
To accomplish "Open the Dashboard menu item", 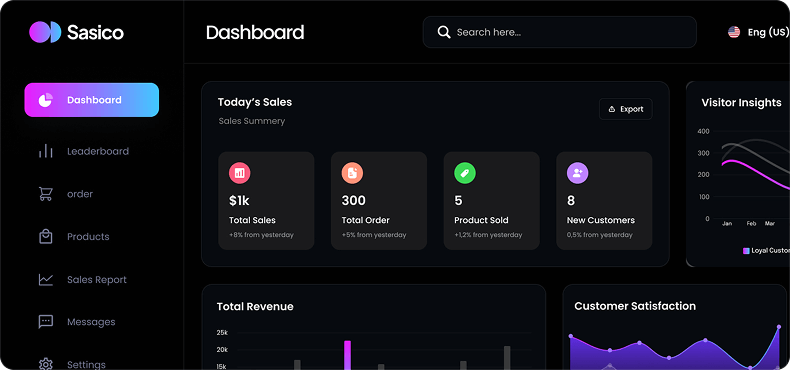I will tap(92, 100).
